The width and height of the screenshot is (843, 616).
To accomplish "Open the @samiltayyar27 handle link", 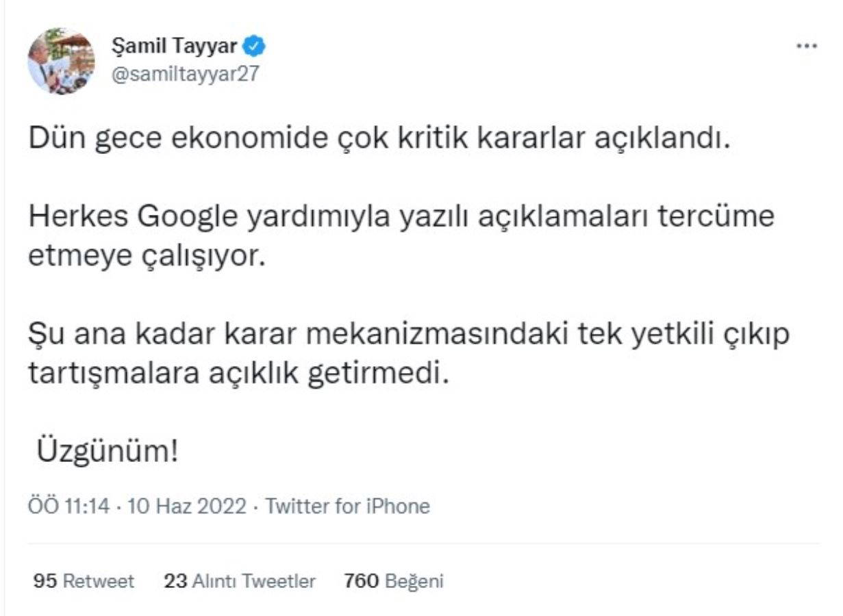I will [185, 73].
